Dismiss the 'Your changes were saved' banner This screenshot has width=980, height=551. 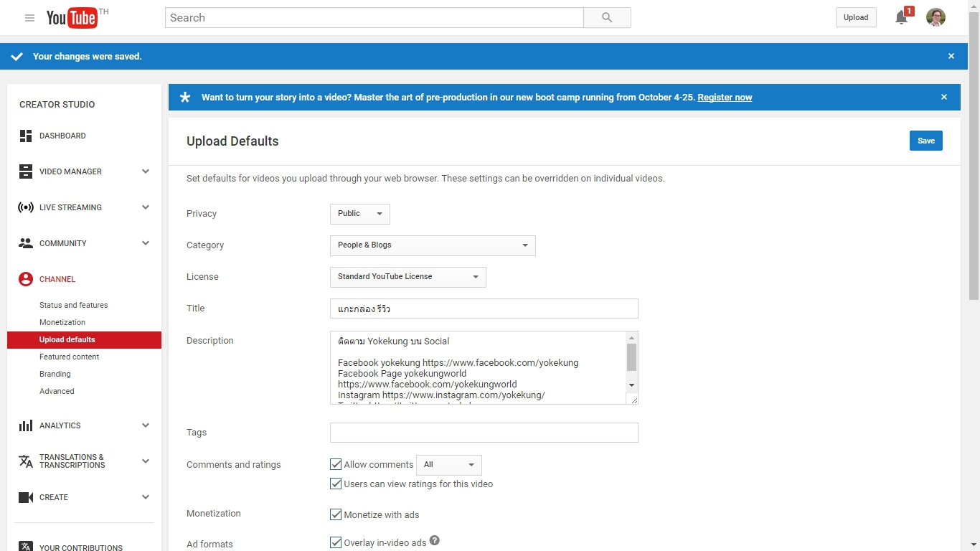click(951, 56)
